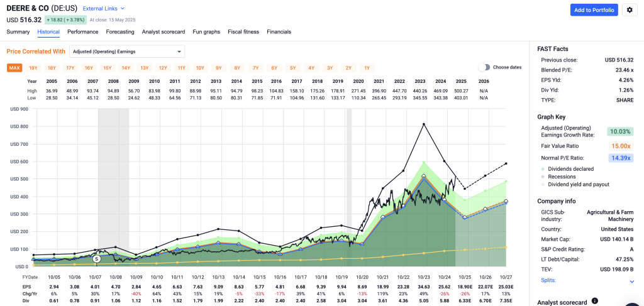Select the 5Y time range button
644x306 pixels.
(x=292, y=68)
